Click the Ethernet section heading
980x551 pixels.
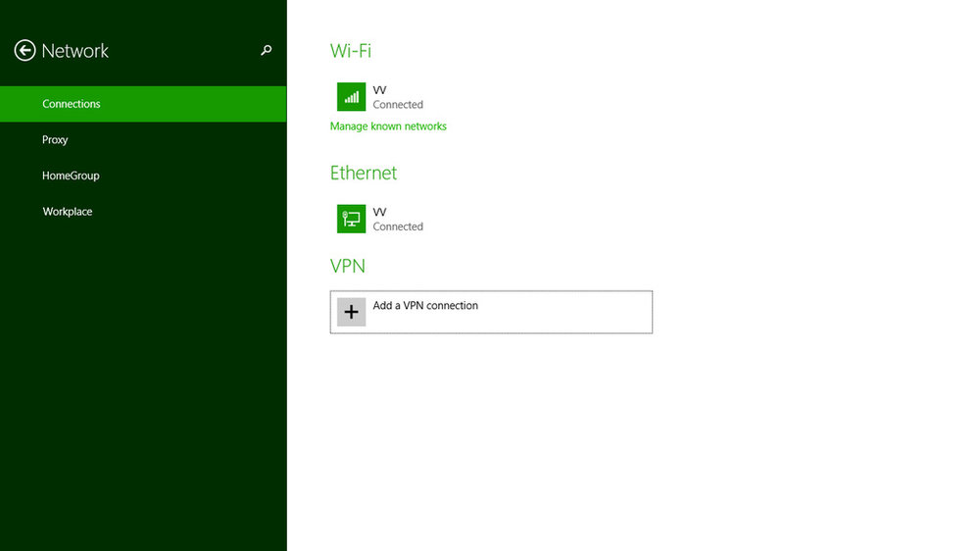pyautogui.click(x=364, y=173)
